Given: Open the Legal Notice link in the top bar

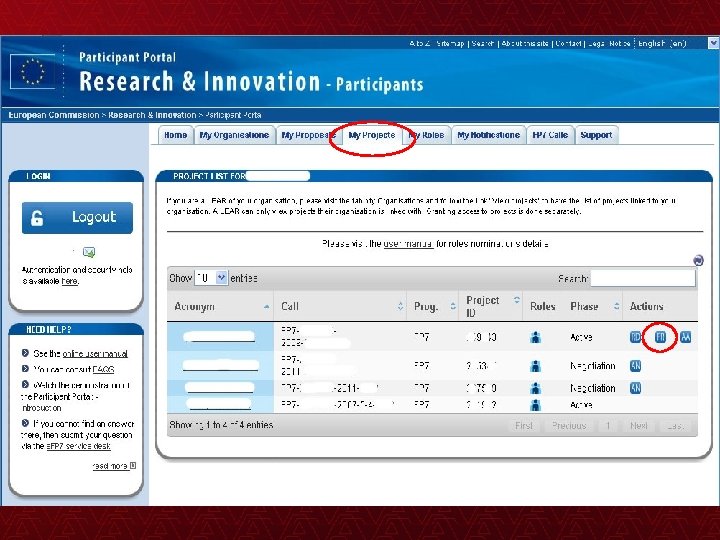Looking at the screenshot, I should (x=609, y=43).
